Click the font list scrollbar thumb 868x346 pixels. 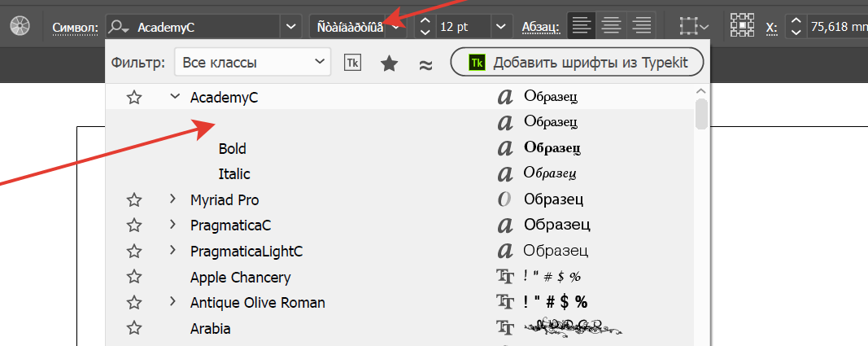tap(701, 113)
